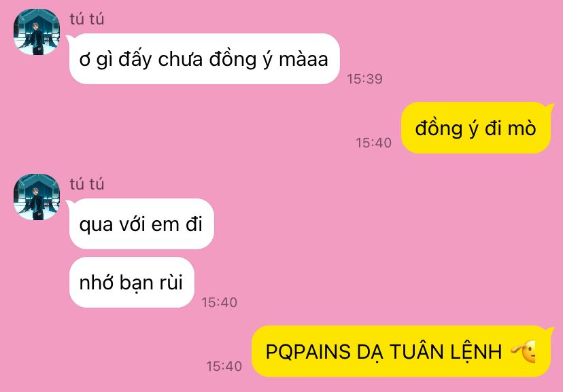Click the word 'rùi' in the white bubble
Image resolution: width=563 pixels, height=392 pixels.
coord(171,283)
